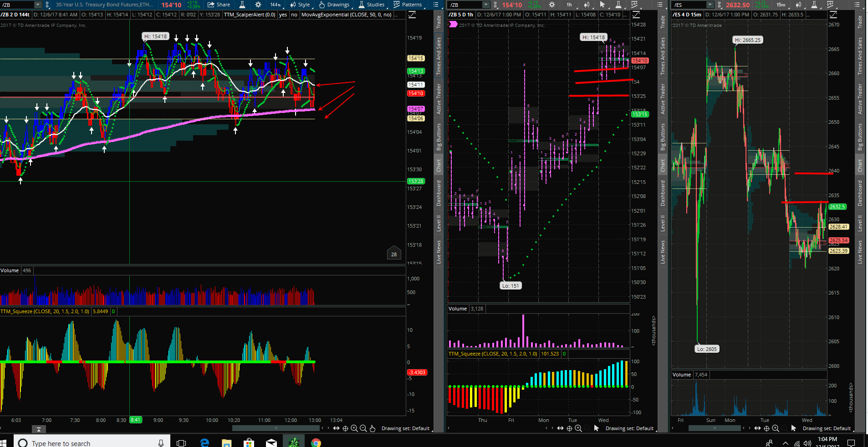
Task: Open symbol dropdown in middle /ZB 1h chart
Action: (x=486, y=5)
